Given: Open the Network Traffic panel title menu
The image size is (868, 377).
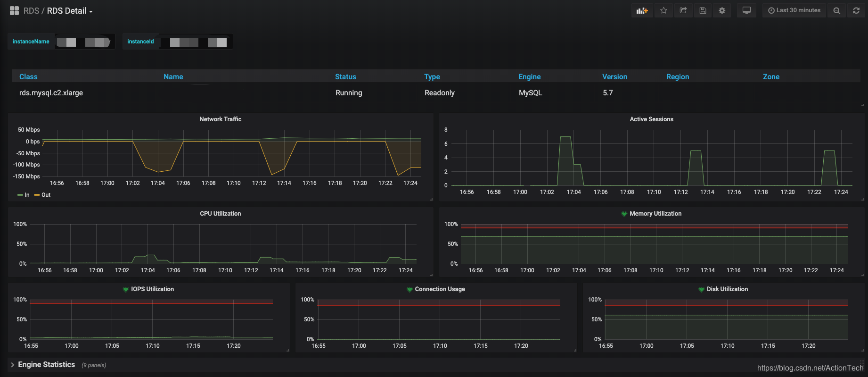Looking at the screenshot, I should coord(220,119).
